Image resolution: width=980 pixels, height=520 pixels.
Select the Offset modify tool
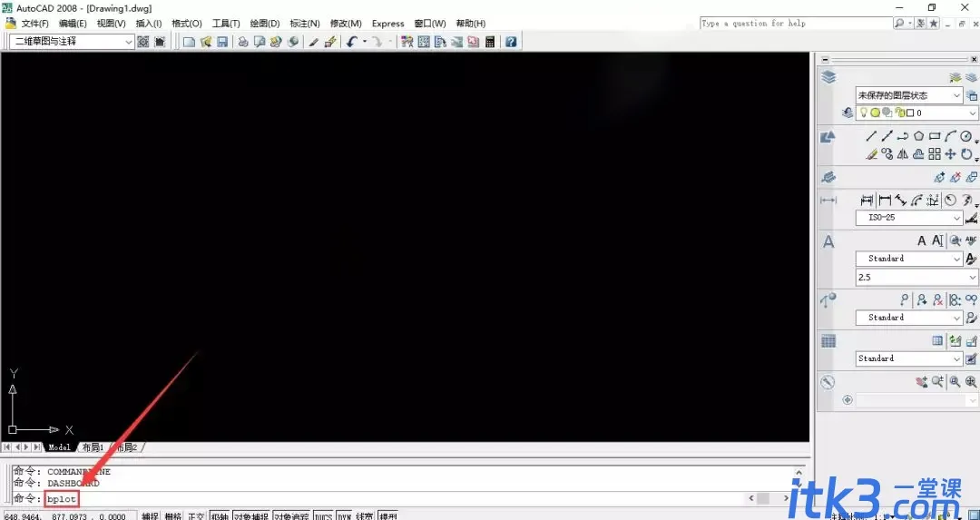918,153
